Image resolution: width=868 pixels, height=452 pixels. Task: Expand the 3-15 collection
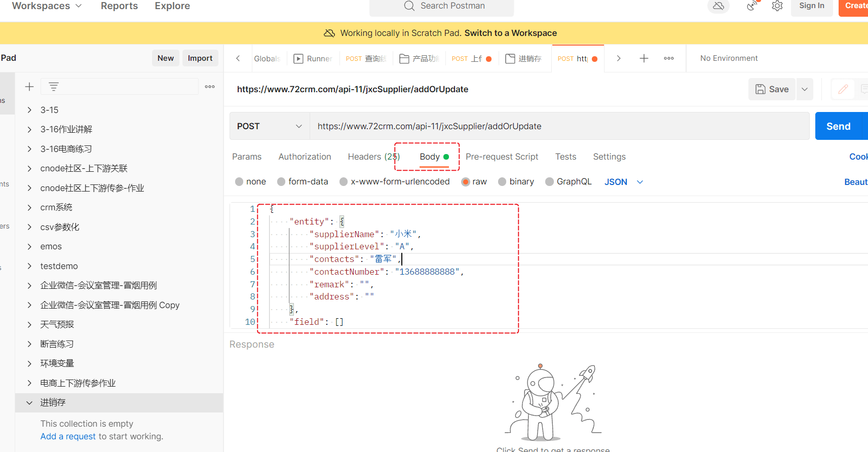29,110
